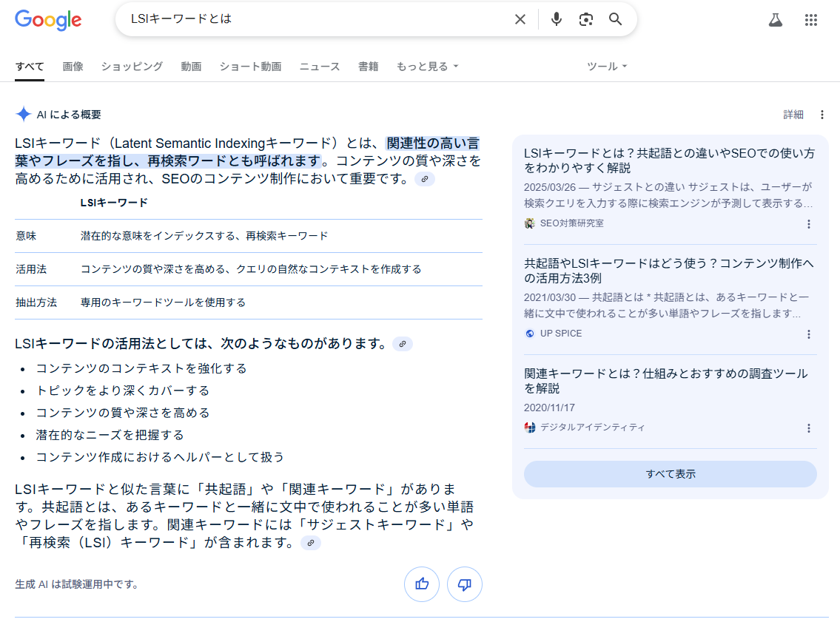The height and width of the screenshot is (622, 840).
Task: Click source link icon after first paragraph
Action: (424, 179)
